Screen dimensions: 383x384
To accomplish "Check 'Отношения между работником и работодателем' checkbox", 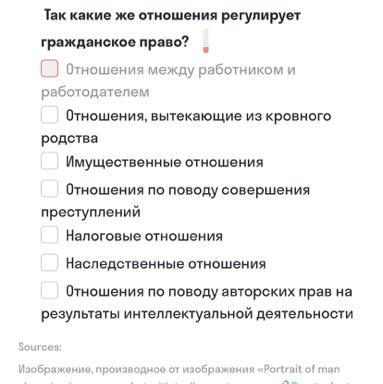I will coord(49,69).
